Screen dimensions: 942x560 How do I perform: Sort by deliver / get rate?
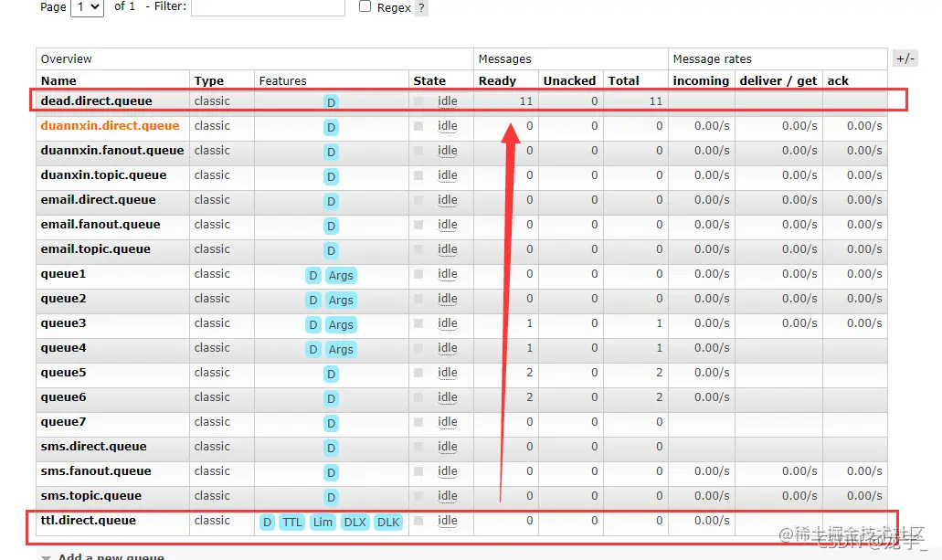pos(778,80)
